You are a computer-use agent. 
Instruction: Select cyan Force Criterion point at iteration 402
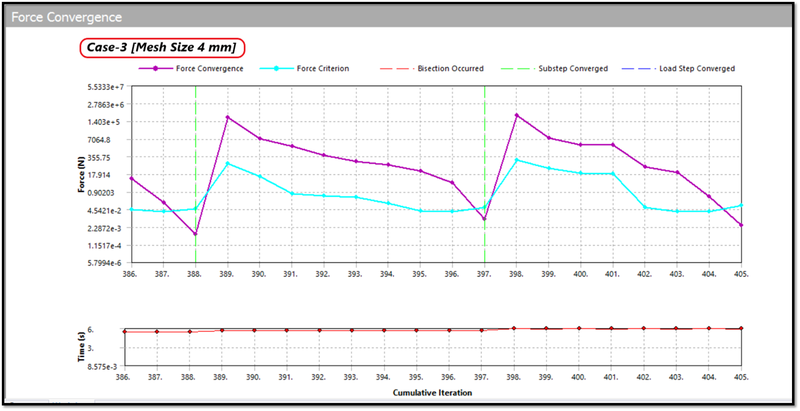645,208
